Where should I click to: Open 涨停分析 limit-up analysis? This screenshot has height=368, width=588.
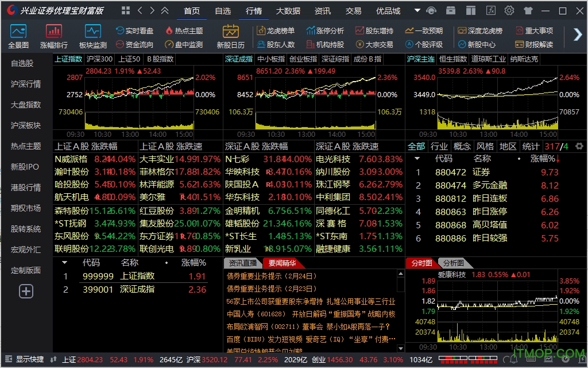click(325, 31)
